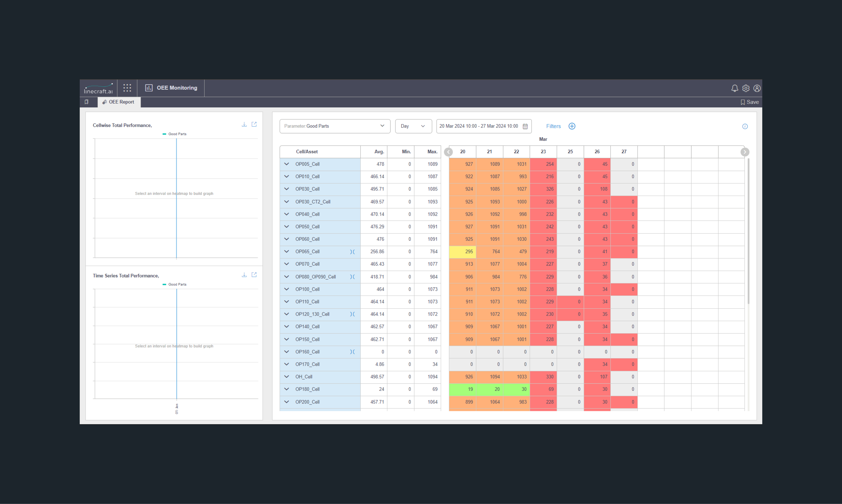This screenshot has height=504, width=842.
Task: Download Time Series Total Performance chart
Action: pyautogui.click(x=244, y=275)
